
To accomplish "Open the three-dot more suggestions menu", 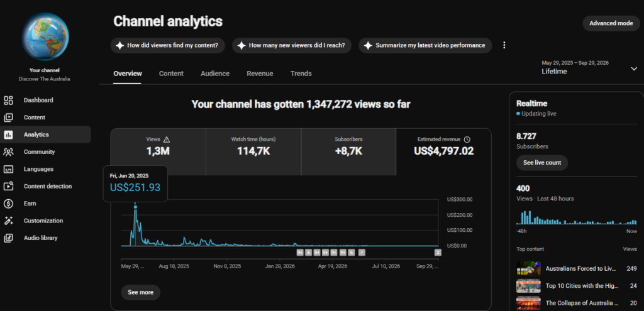I will pos(504,45).
